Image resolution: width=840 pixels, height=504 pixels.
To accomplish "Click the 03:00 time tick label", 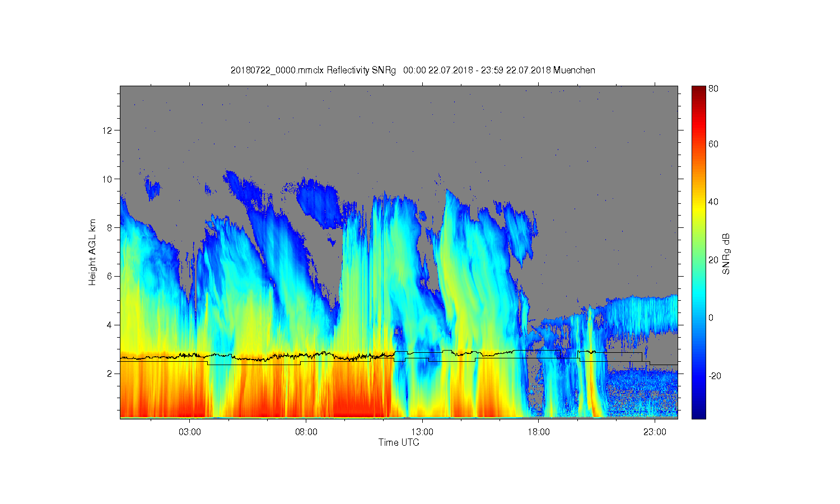I will (190, 432).
